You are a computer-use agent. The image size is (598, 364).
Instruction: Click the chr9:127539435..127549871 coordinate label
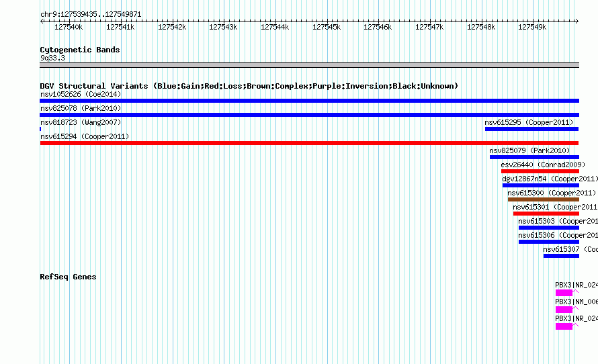tap(91, 14)
